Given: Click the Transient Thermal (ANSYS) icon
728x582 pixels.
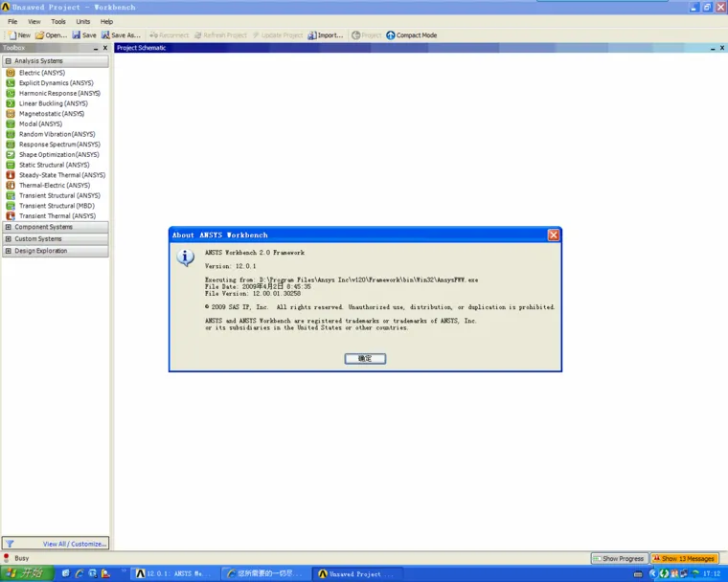Looking at the screenshot, I should pyautogui.click(x=11, y=215).
